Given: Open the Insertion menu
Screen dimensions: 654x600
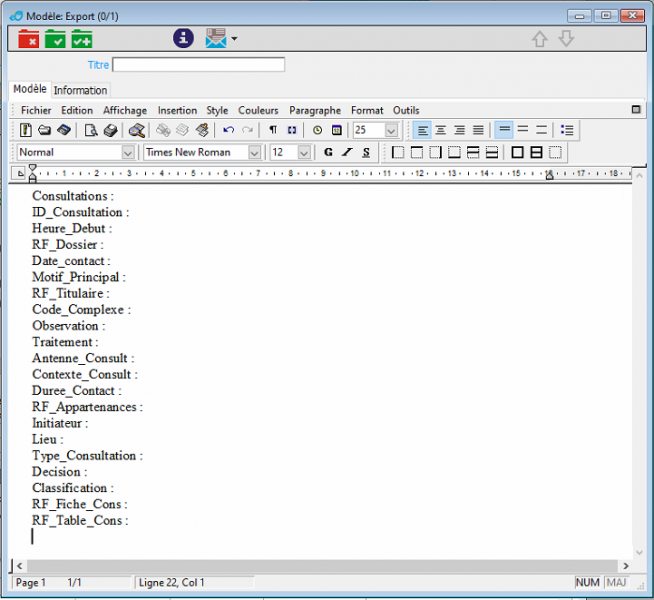Looking at the screenshot, I should [177, 110].
